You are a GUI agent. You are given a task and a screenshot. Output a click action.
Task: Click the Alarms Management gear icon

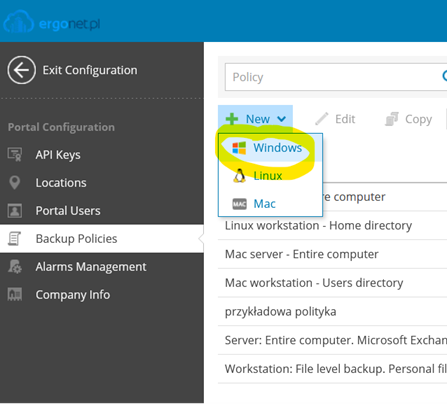click(x=15, y=267)
